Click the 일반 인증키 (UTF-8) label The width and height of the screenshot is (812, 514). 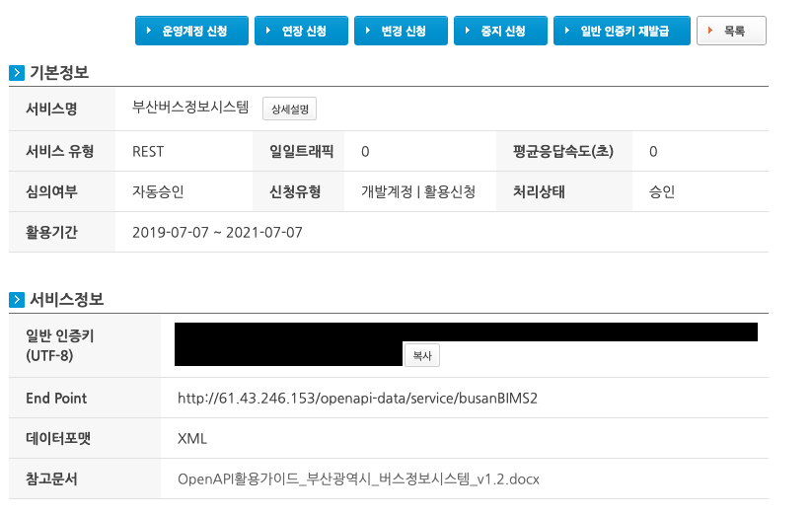[x=59, y=345]
